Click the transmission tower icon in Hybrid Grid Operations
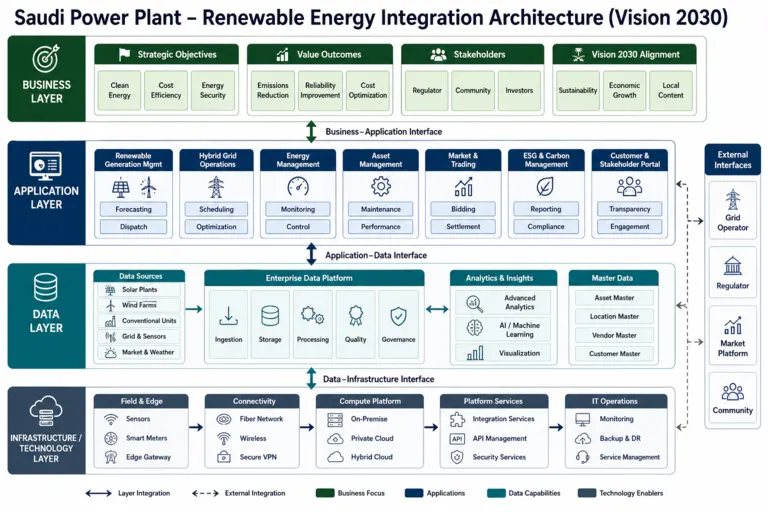Image resolution: width=768 pixels, height=512 pixels. (x=216, y=187)
